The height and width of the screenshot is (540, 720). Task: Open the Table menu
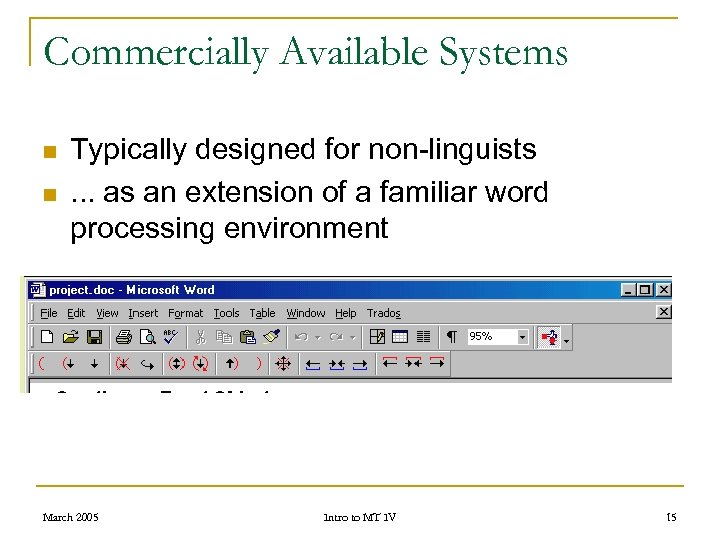(262, 313)
